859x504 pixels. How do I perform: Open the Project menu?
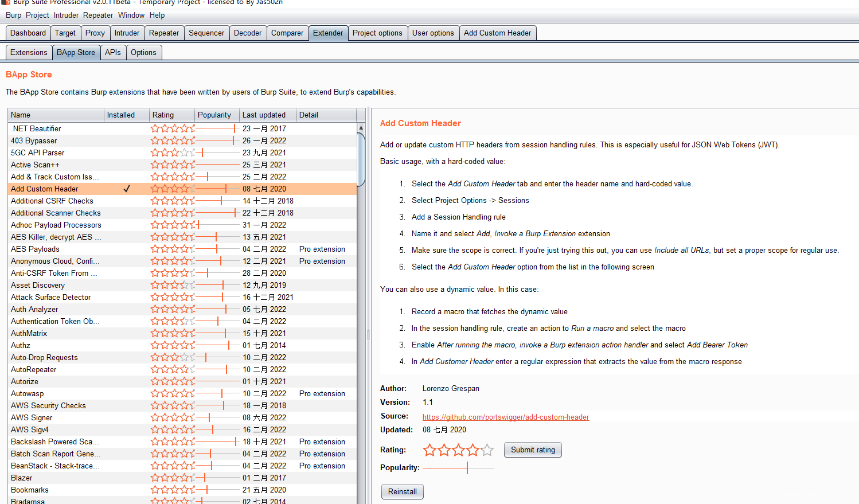coord(37,15)
